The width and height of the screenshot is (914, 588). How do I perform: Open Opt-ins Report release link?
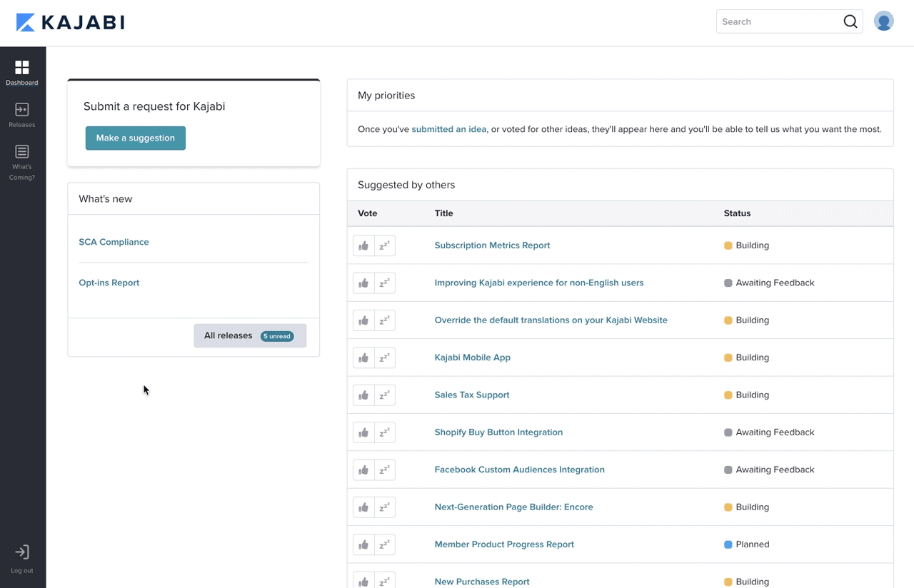(x=109, y=283)
